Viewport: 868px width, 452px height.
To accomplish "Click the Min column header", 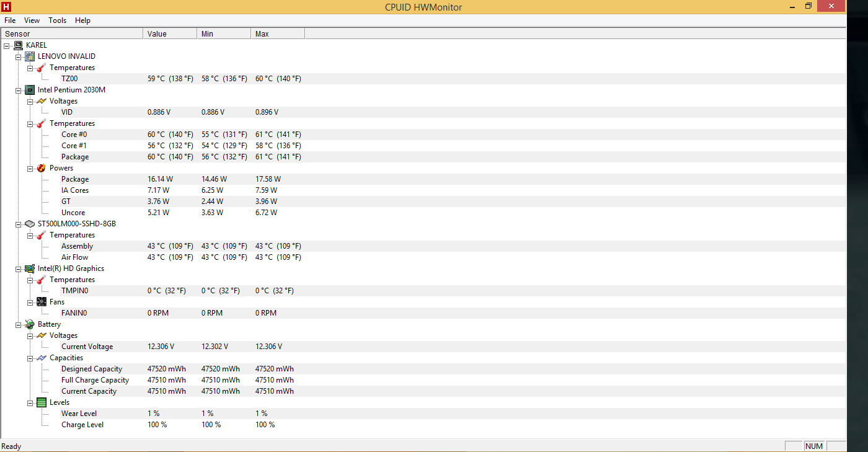I will tap(224, 33).
